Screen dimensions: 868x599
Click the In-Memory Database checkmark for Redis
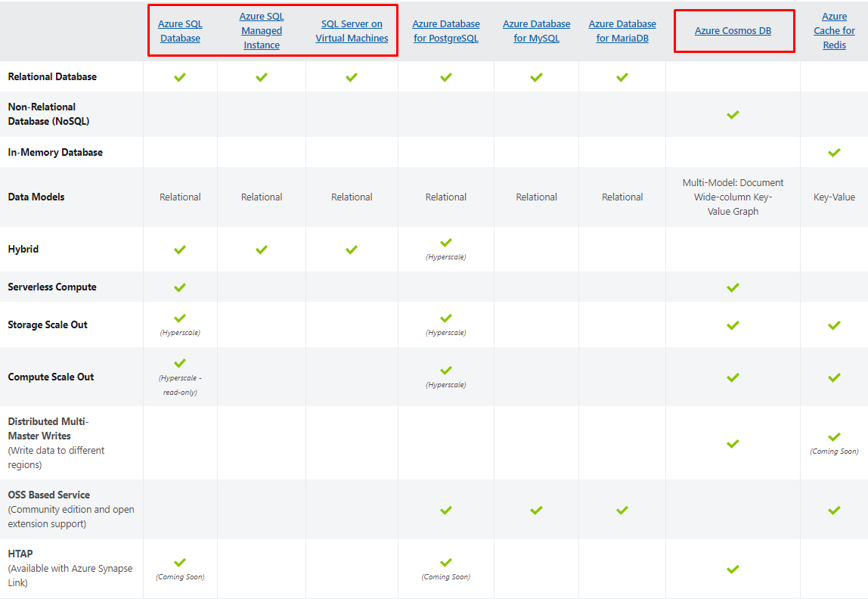834,153
